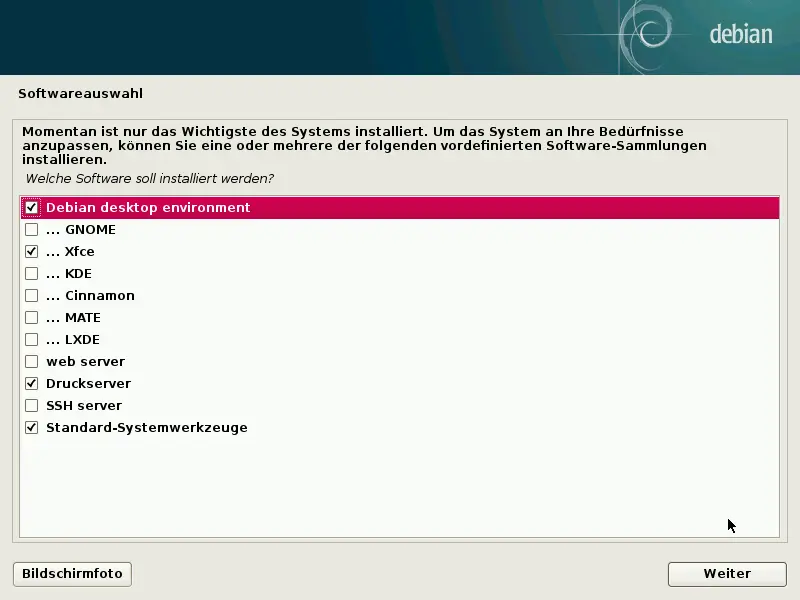
Task: Enable the GNOME checkbox
Action: click(31, 229)
